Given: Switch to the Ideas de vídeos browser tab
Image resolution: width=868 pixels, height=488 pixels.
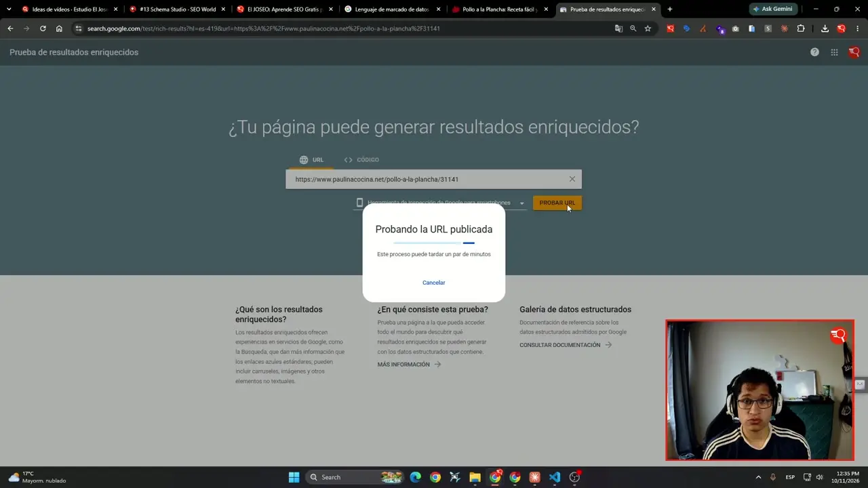Looking at the screenshot, I should (70, 9).
